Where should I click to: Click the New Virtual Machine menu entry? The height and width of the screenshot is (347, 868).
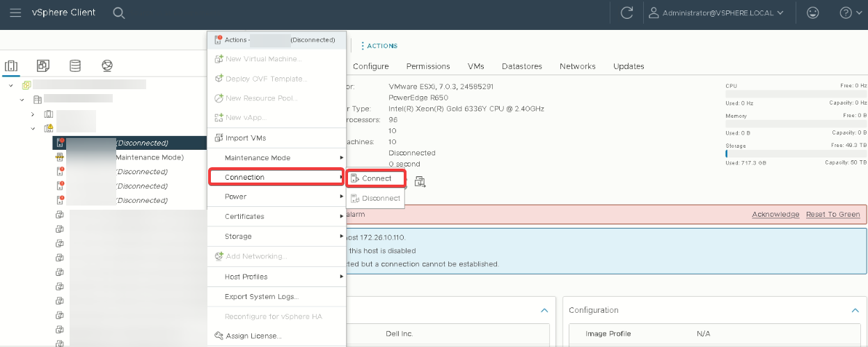[x=276, y=59]
